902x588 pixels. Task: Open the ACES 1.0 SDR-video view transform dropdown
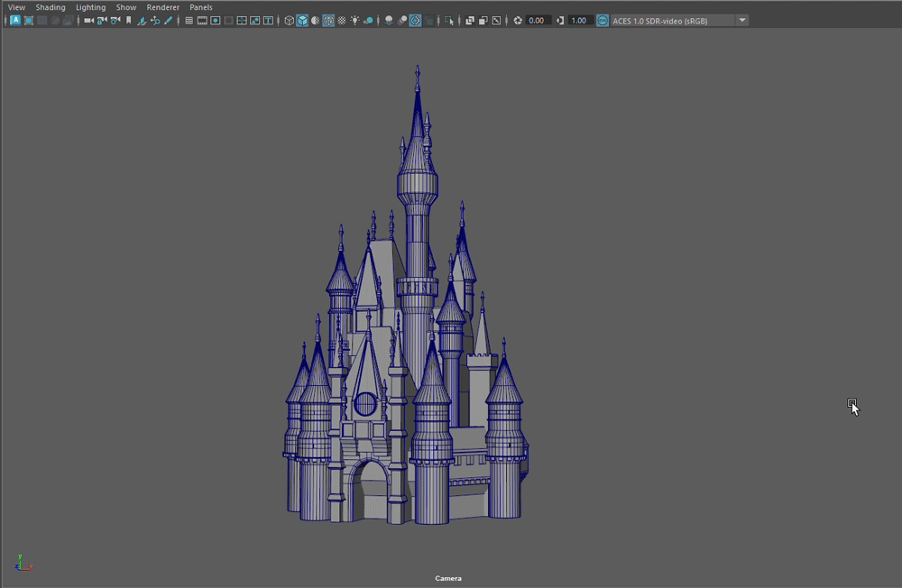(741, 20)
